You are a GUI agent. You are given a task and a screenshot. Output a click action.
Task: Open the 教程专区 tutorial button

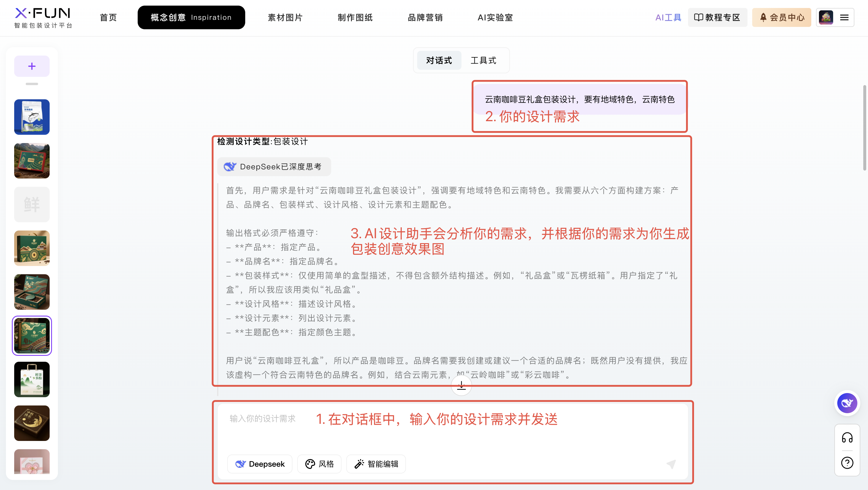tap(717, 17)
